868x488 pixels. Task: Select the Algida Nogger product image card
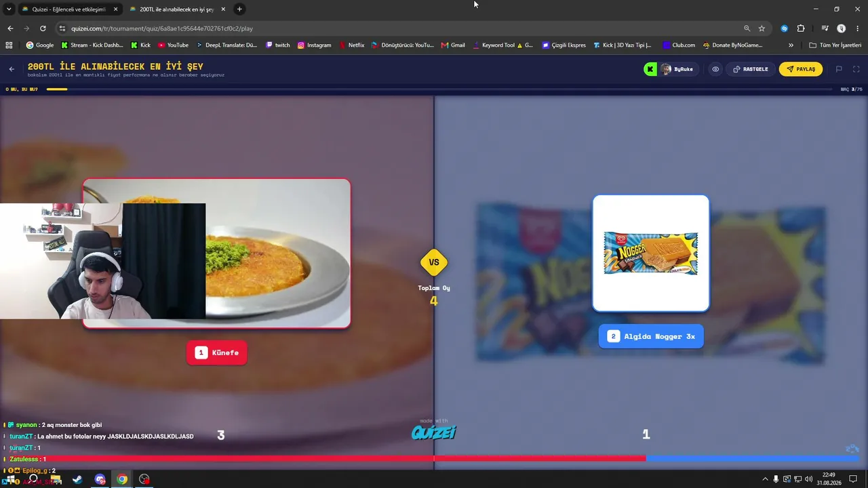(x=651, y=253)
